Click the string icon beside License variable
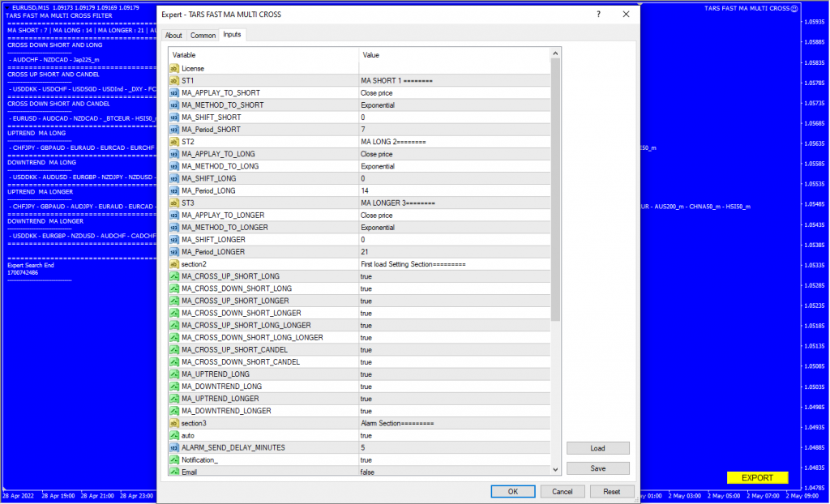Viewport: 830px width, 504px height. tap(174, 69)
